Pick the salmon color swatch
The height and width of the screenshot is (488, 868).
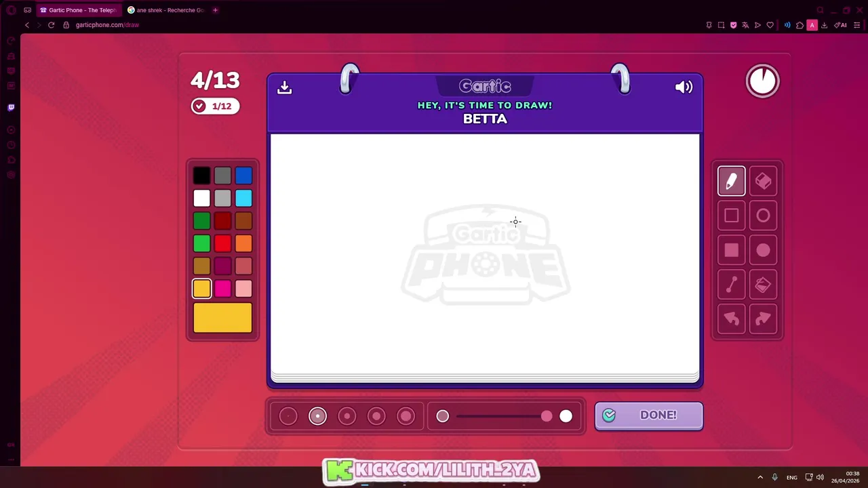click(243, 266)
